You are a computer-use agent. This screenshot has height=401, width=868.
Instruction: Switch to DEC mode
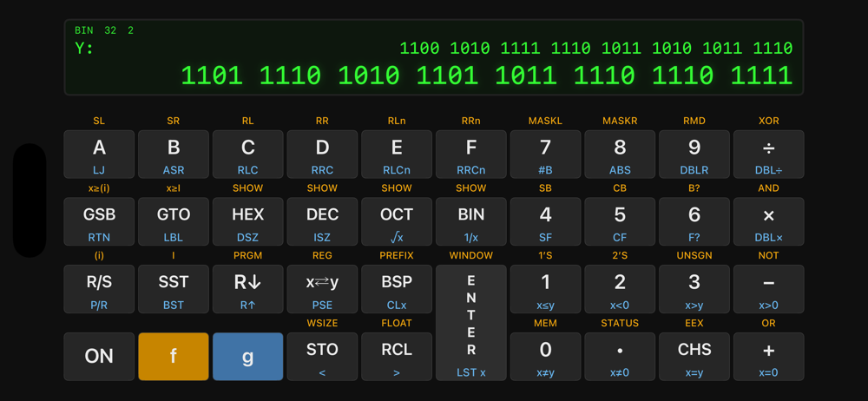click(x=322, y=221)
